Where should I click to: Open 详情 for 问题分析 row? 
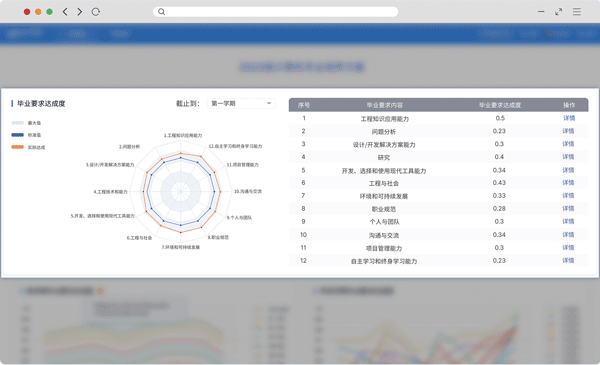[569, 131]
